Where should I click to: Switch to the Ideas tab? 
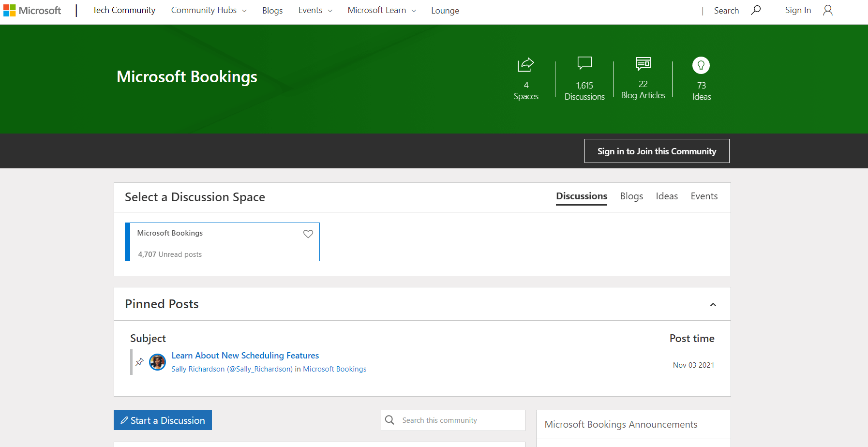[x=667, y=196]
